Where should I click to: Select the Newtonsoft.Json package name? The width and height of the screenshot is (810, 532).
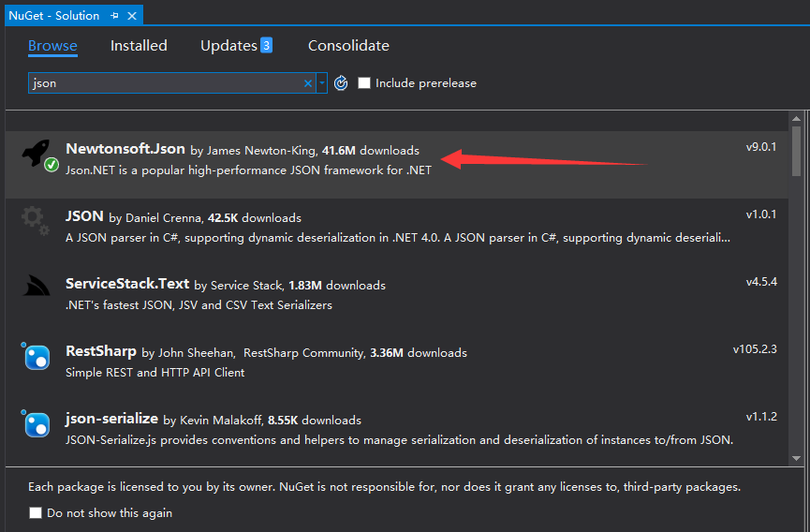click(x=125, y=149)
